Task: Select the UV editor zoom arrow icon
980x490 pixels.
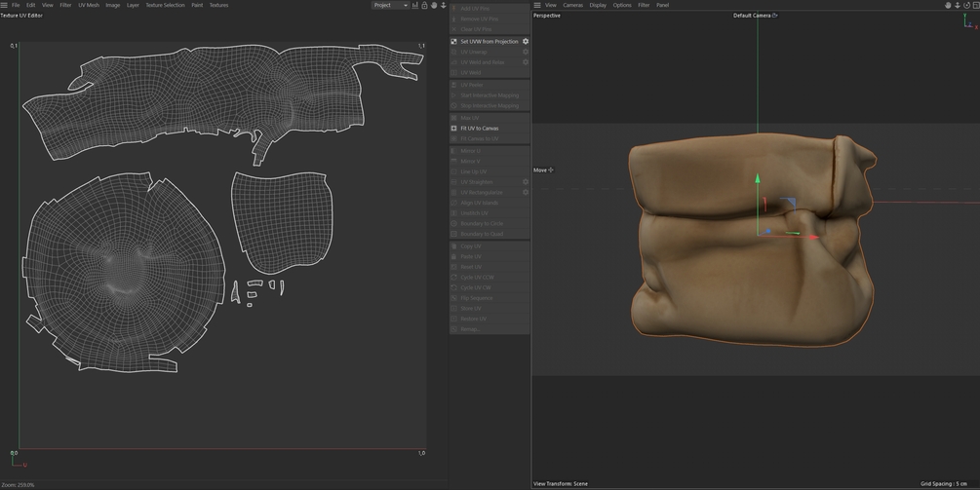Action: [443, 5]
